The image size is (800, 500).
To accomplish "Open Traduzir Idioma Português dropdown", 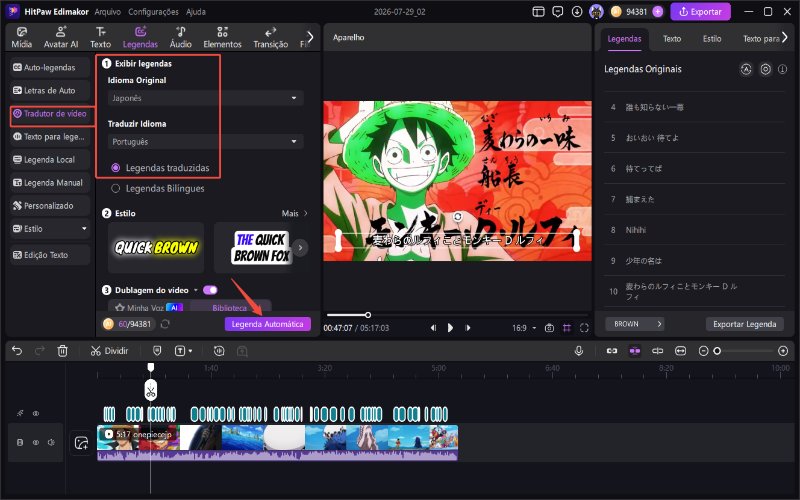I will 205,141.
